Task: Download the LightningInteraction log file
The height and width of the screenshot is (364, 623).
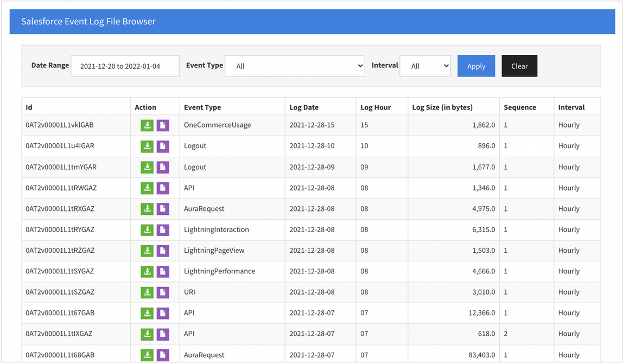Action: pos(147,229)
